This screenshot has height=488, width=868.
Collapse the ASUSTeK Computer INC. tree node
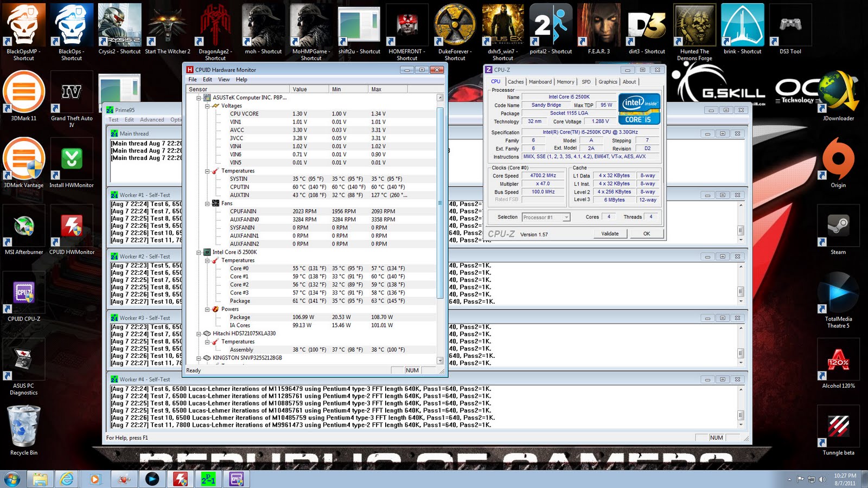point(199,98)
